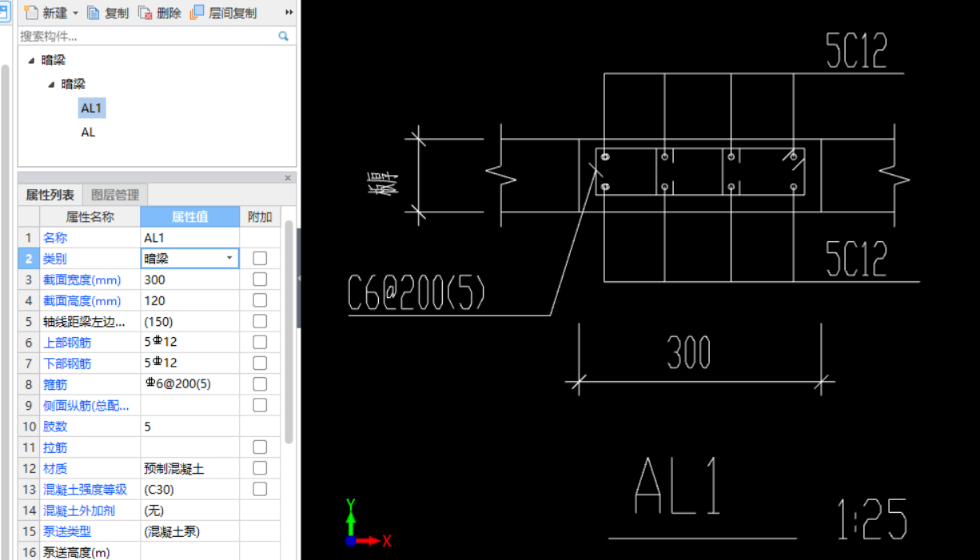Toggle 附加 checkbox for 混凝土强度等级 row
The height and width of the screenshot is (560, 980).
(x=260, y=489)
